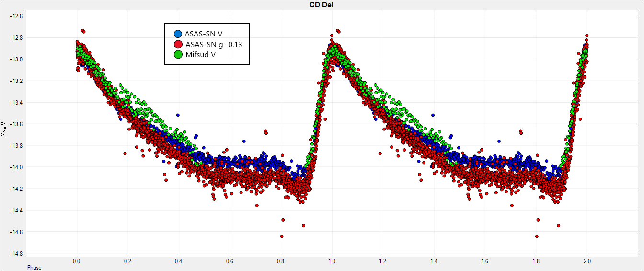
Task: Click the 1.8 phase tick label
Action: (x=536, y=261)
